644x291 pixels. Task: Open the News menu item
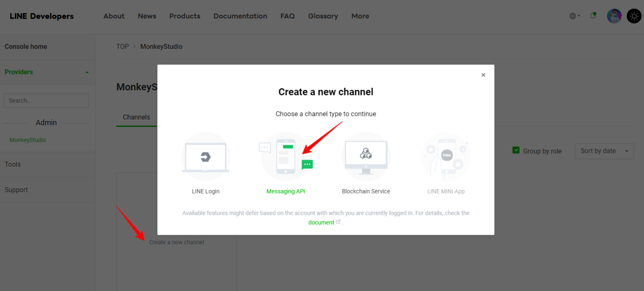point(147,16)
